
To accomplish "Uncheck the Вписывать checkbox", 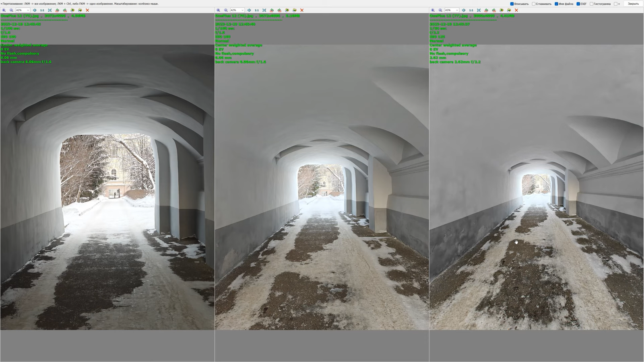I will [x=512, y=4].
